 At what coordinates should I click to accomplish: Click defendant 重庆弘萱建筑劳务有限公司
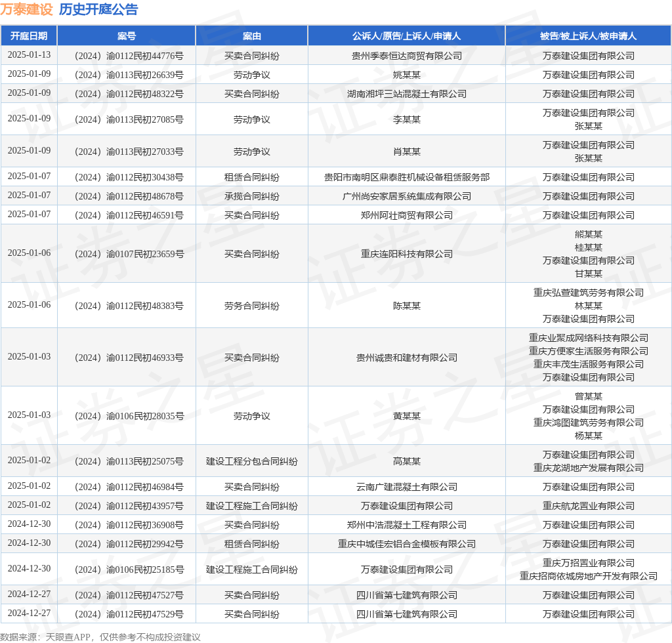tap(589, 293)
